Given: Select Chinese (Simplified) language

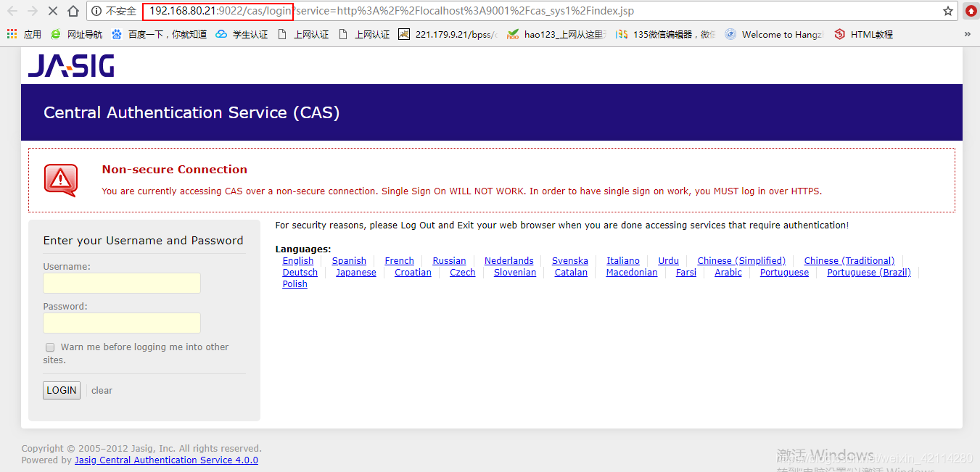Looking at the screenshot, I should (x=741, y=261).
